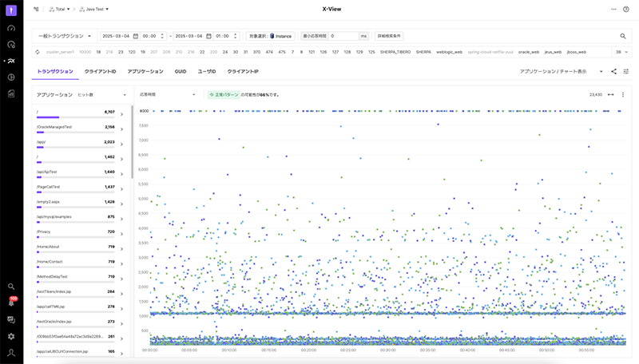Click the minimum response time input field
The height and width of the screenshot is (364, 639).
[343, 36]
